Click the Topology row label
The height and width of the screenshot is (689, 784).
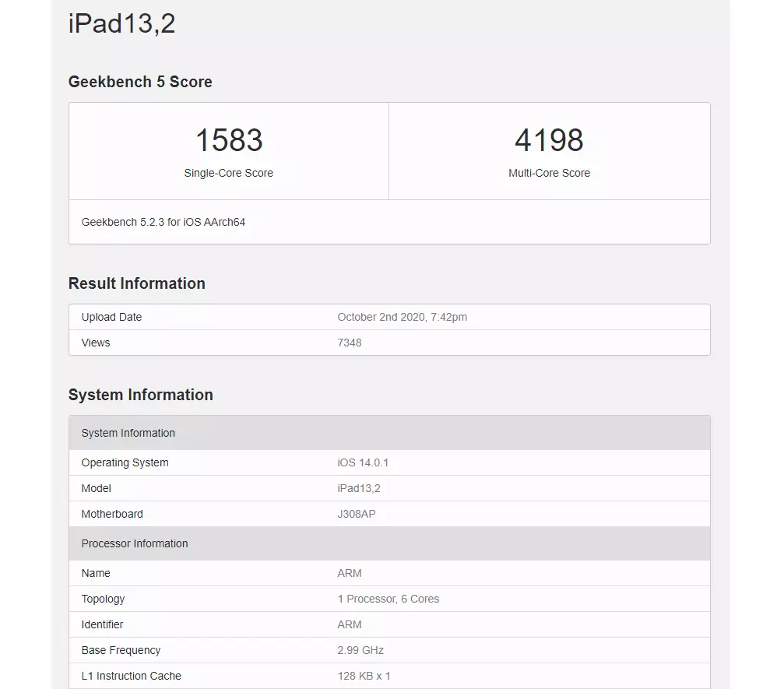pyautogui.click(x=103, y=599)
